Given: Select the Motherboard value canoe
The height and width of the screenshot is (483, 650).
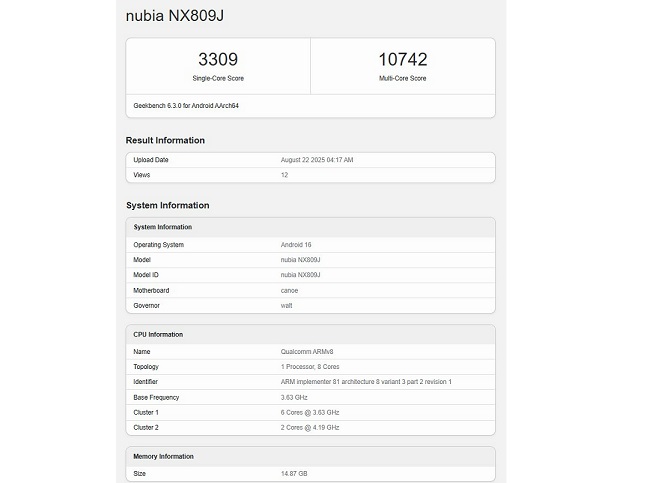Looking at the screenshot, I should click(x=290, y=290).
